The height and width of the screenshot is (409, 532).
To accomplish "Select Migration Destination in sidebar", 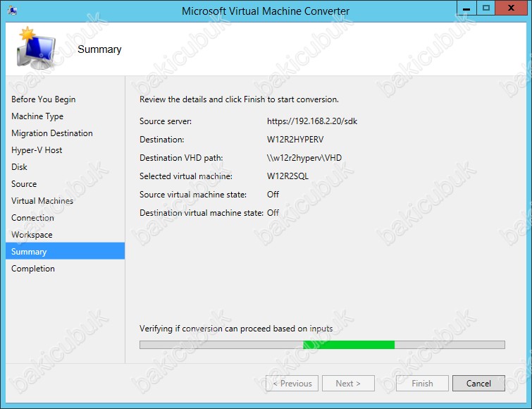I will (x=51, y=133).
